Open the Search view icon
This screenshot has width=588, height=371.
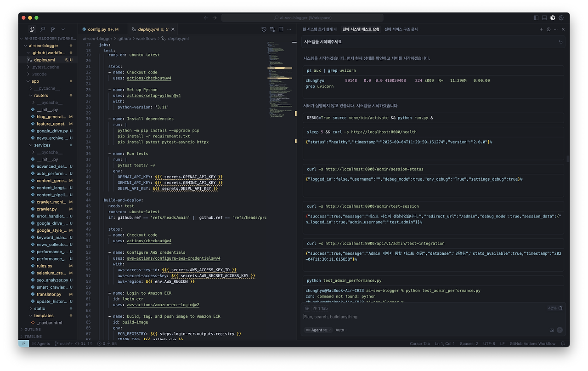(x=42, y=29)
